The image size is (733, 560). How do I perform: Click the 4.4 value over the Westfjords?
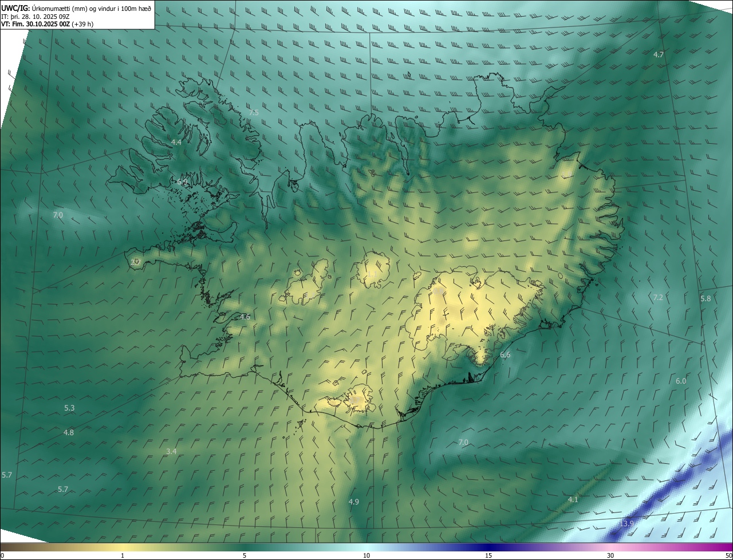click(176, 142)
